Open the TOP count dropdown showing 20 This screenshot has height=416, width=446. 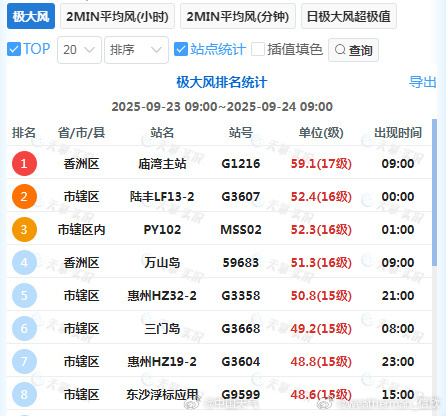(x=79, y=50)
